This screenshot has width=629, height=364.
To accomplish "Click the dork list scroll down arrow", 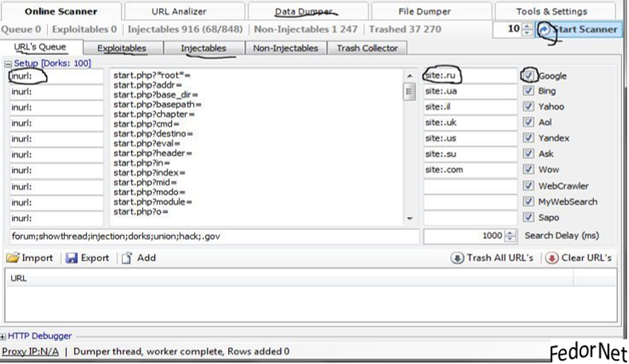I will 409,218.
